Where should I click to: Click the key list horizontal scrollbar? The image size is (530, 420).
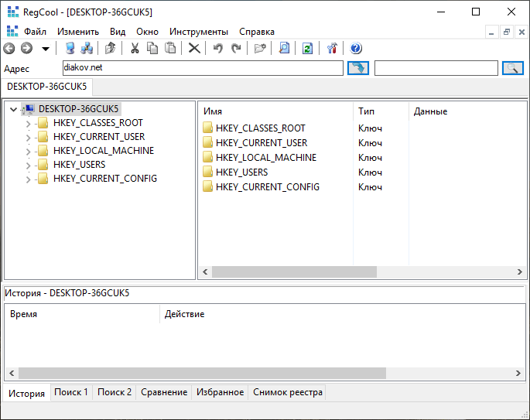point(294,272)
